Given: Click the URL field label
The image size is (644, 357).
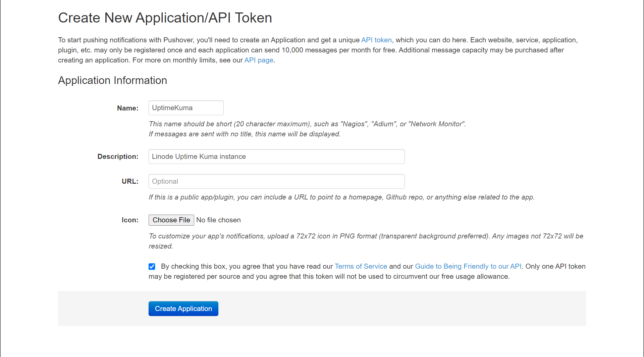Looking at the screenshot, I should point(130,181).
